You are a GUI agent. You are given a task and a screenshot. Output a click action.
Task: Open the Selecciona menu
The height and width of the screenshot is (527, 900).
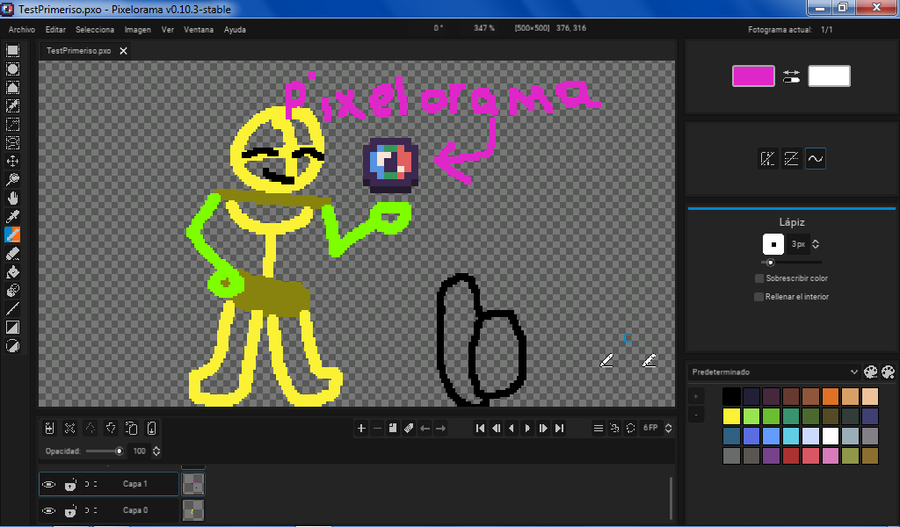coord(95,29)
